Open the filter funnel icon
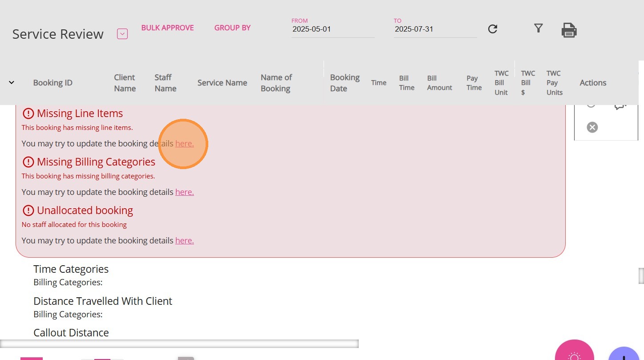This screenshot has height=360, width=644. [x=538, y=28]
